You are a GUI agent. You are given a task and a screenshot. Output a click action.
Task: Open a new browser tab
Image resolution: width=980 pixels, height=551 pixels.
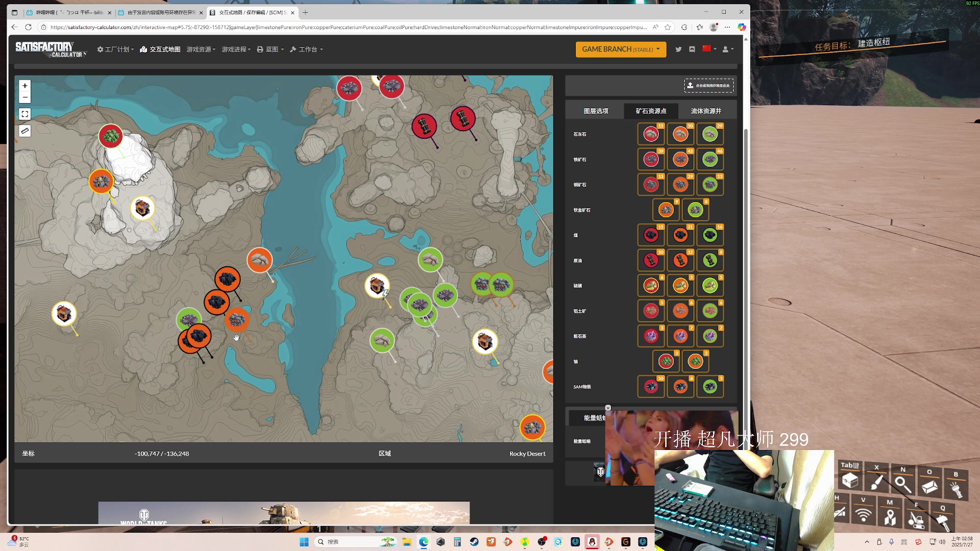[x=305, y=12]
